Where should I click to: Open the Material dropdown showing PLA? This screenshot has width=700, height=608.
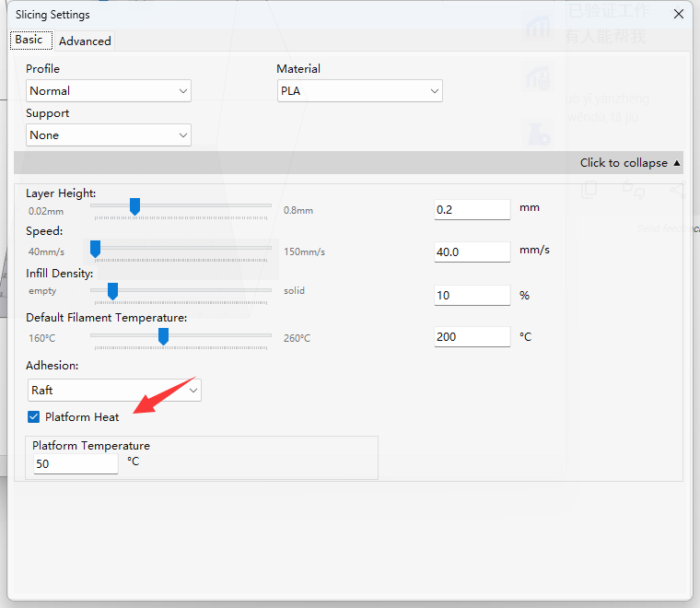(x=359, y=90)
